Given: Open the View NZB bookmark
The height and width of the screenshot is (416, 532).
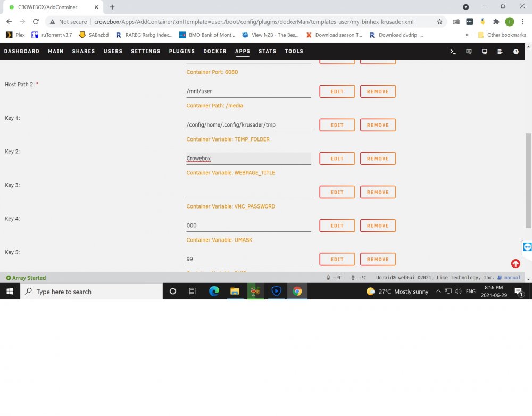Looking at the screenshot, I should 270,35.
